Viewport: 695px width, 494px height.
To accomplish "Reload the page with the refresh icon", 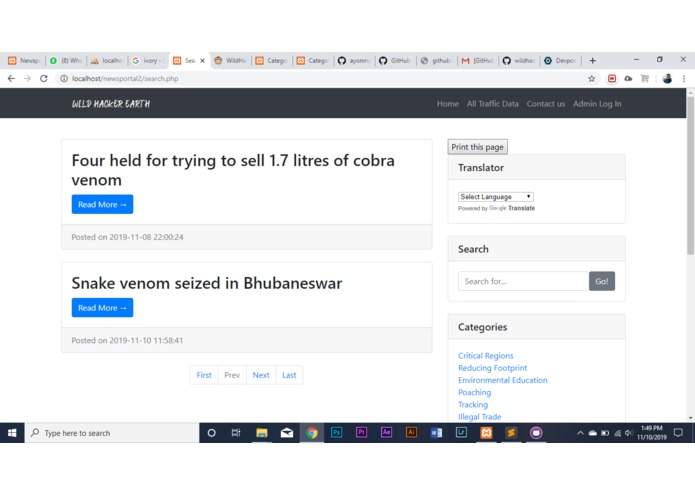I will coord(43,78).
